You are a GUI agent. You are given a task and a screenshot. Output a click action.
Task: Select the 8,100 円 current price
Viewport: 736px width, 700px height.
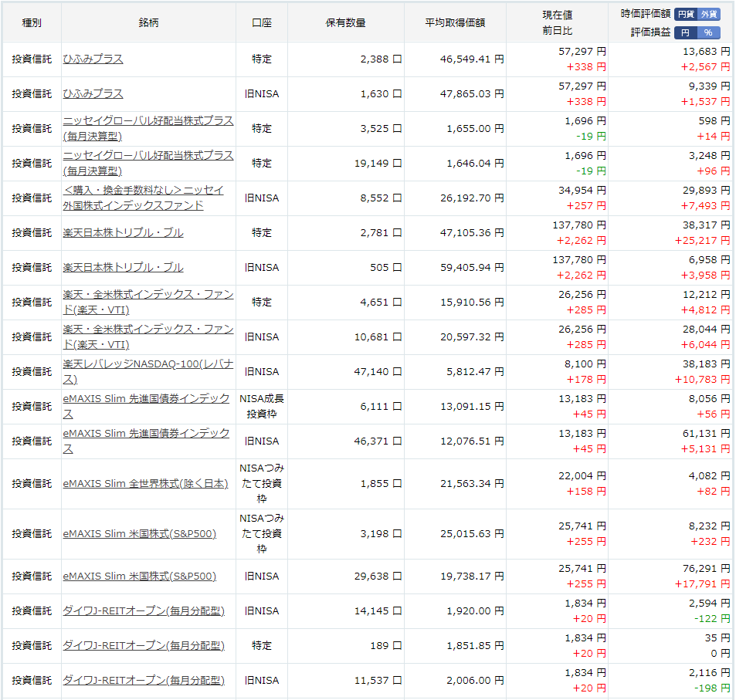point(585,364)
